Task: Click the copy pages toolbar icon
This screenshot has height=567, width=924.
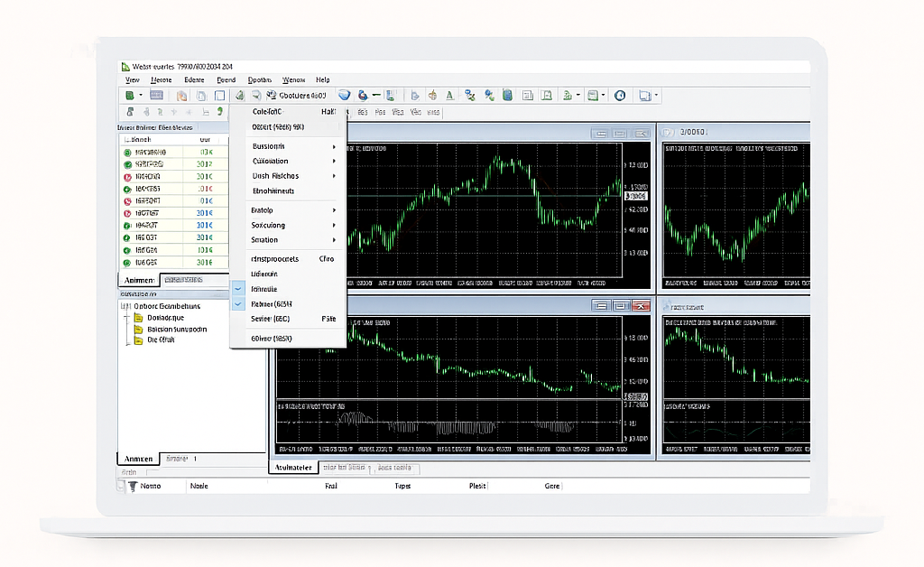Action: 201,96
